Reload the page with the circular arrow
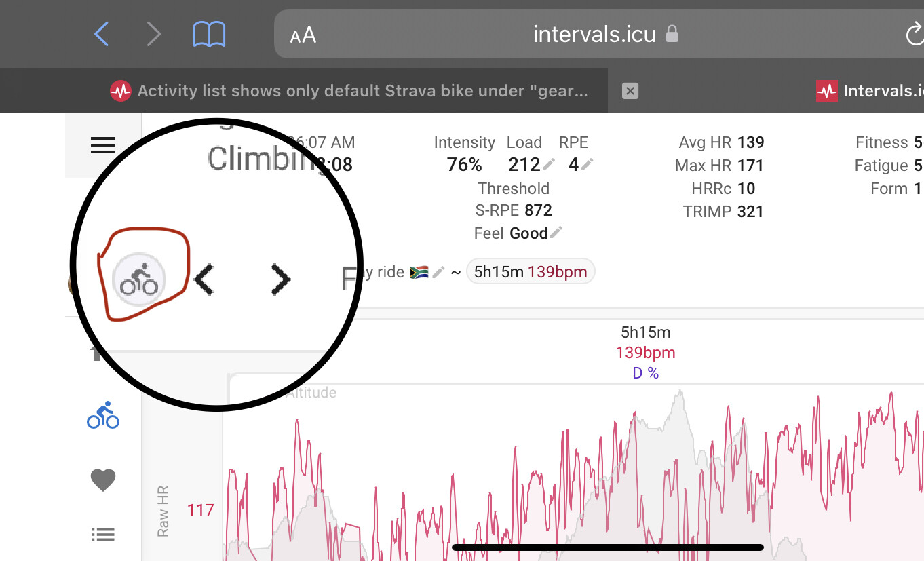 coord(915,35)
